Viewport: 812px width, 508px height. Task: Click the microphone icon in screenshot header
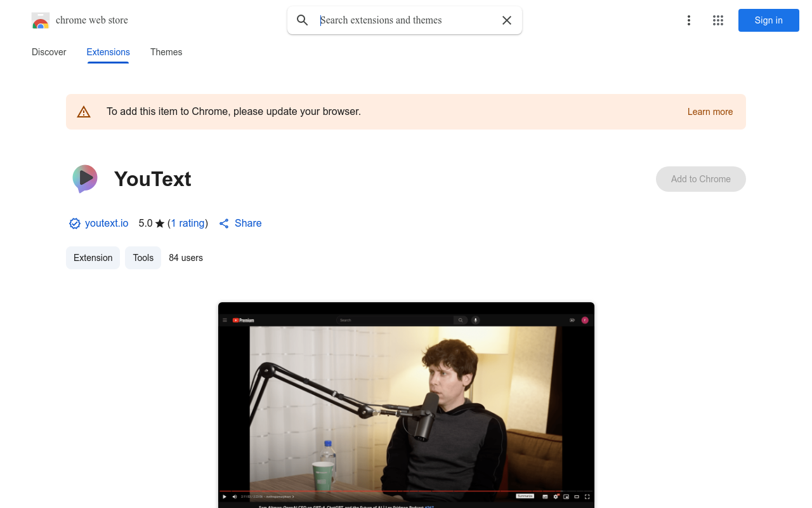coord(476,320)
